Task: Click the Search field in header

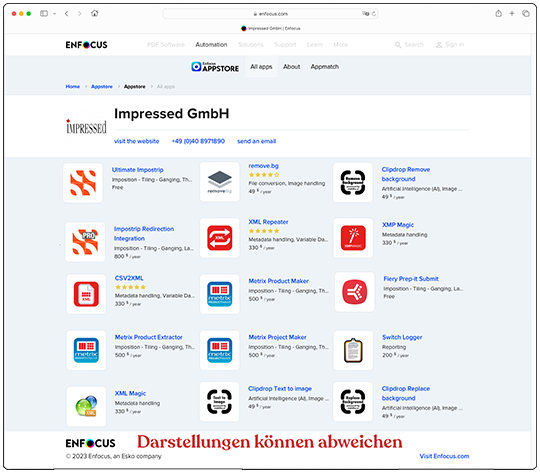Action: pyautogui.click(x=409, y=45)
